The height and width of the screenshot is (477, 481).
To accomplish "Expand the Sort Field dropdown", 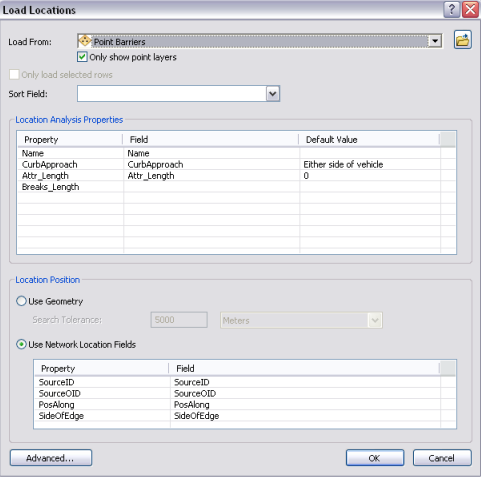I will (273, 94).
